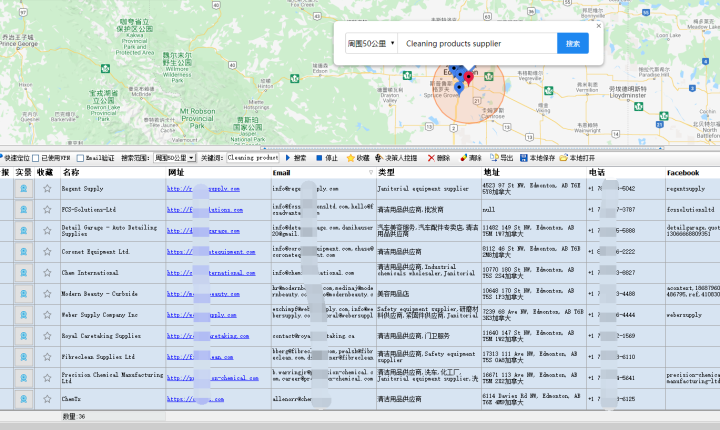The image size is (720, 430).
Task: Click the webersupply Facebook cell
Action: click(x=692, y=315)
